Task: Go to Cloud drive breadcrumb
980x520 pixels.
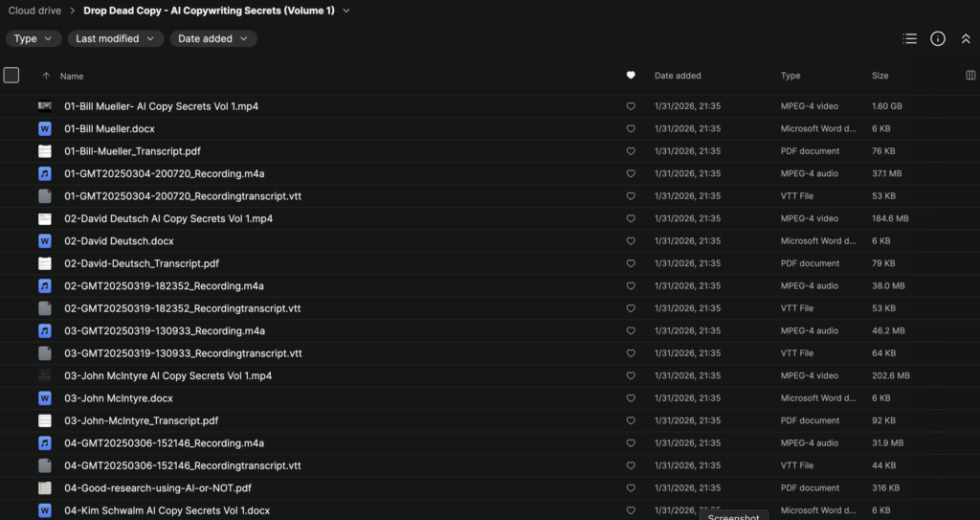Action: click(x=34, y=11)
